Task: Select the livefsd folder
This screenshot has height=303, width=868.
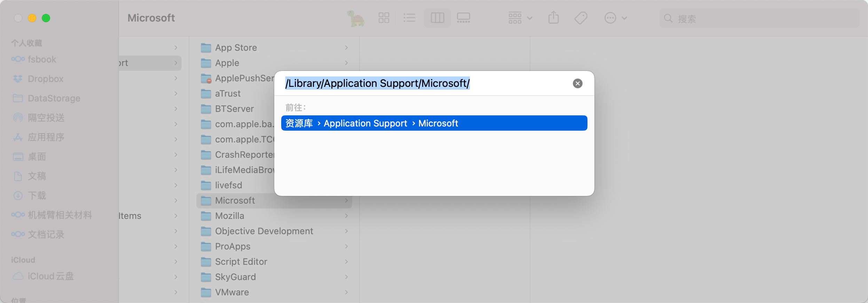Action: click(236, 185)
